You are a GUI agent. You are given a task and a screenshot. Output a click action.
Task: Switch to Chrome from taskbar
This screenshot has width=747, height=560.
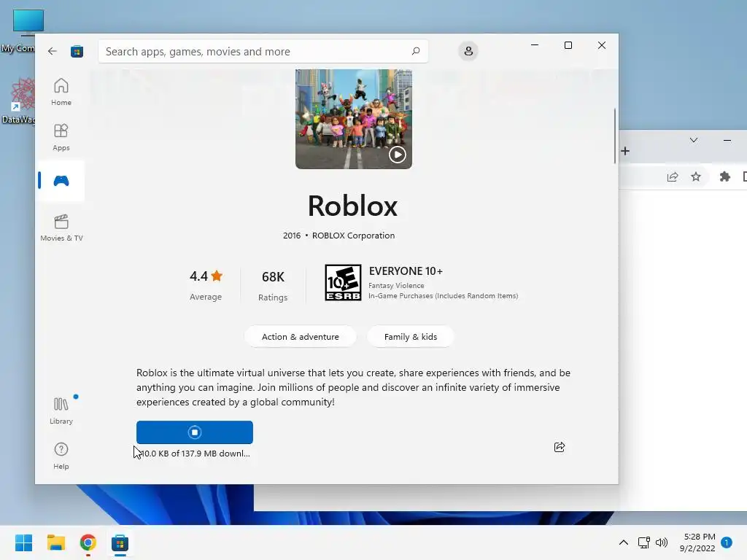(x=88, y=542)
